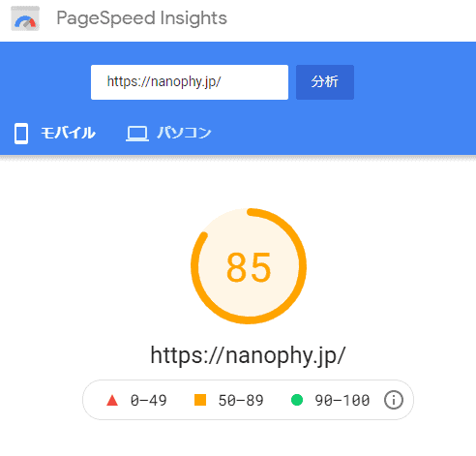476x456 pixels.
Task: Click the 90–100 range label
Action: [x=342, y=401]
